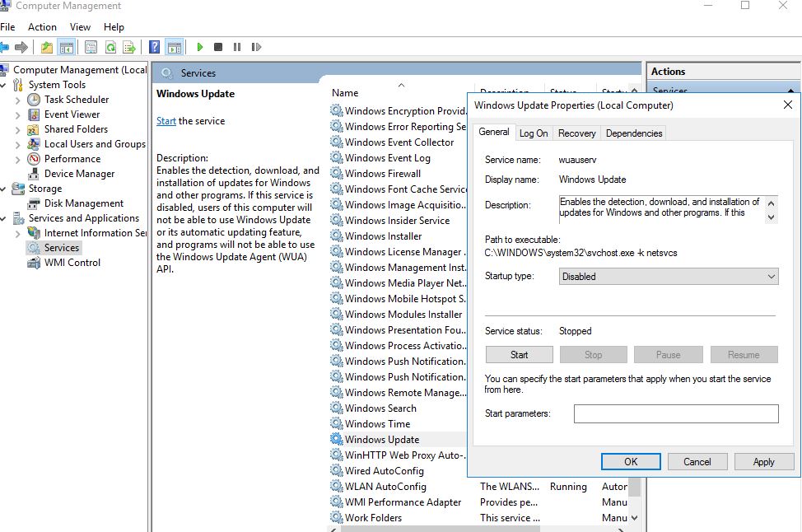Switch to the Log On tab
The width and height of the screenshot is (802, 532).
534,133
